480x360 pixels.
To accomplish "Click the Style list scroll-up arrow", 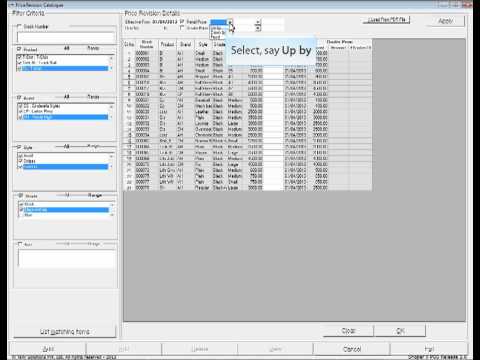I will (x=111, y=156).
